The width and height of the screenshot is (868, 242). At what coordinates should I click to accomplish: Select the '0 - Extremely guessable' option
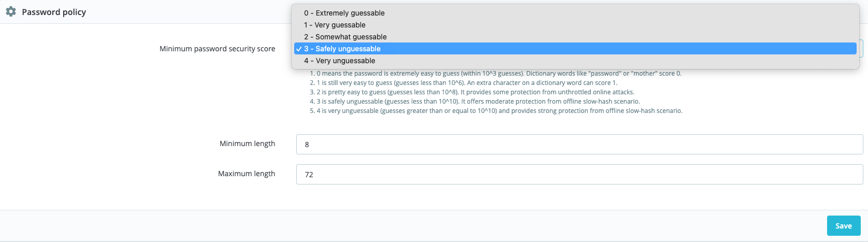[x=344, y=13]
